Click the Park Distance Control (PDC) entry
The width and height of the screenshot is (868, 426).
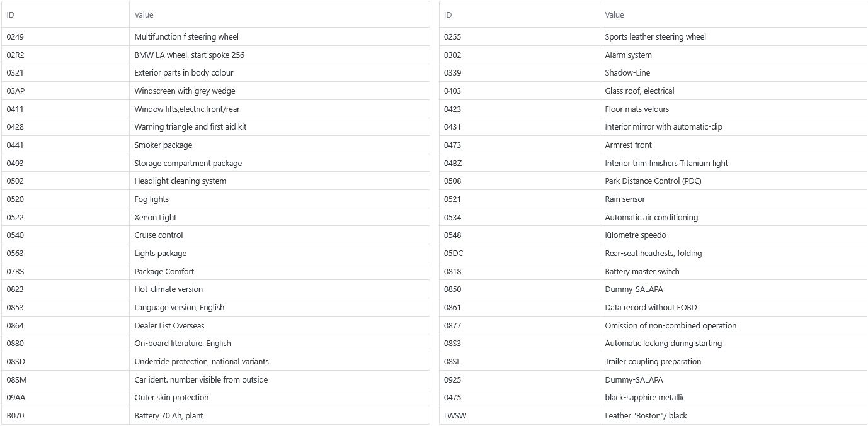tap(653, 181)
